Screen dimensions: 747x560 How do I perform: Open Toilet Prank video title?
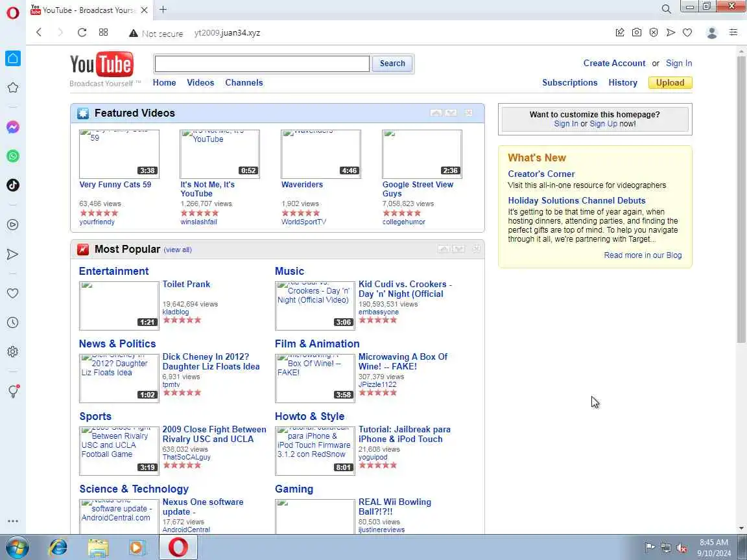coord(186,285)
